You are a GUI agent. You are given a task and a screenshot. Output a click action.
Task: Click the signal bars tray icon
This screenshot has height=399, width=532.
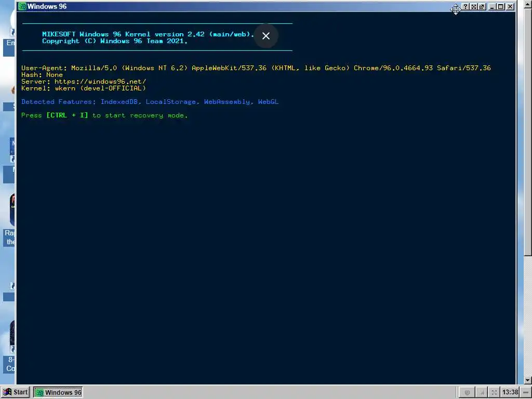pyautogui.click(x=481, y=393)
